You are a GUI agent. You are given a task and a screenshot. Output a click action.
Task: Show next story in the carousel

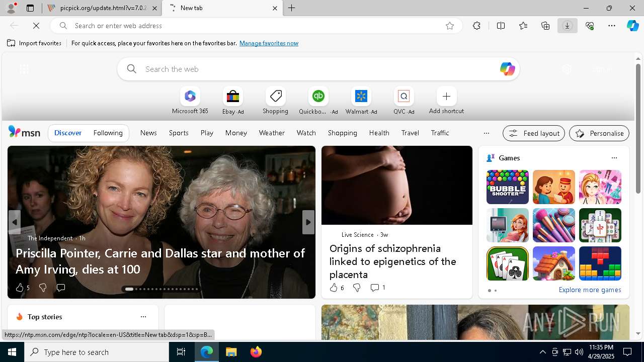[x=308, y=222]
